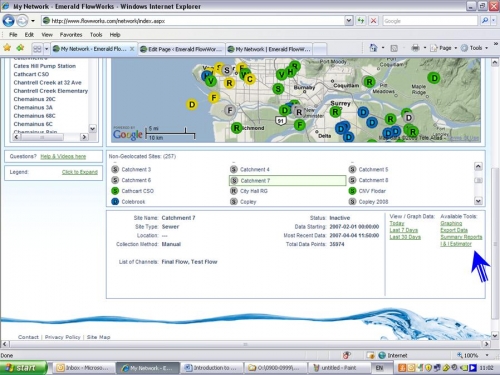Click Click to Expand legend link
This screenshot has width=500, height=375.
(x=80, y=172)
